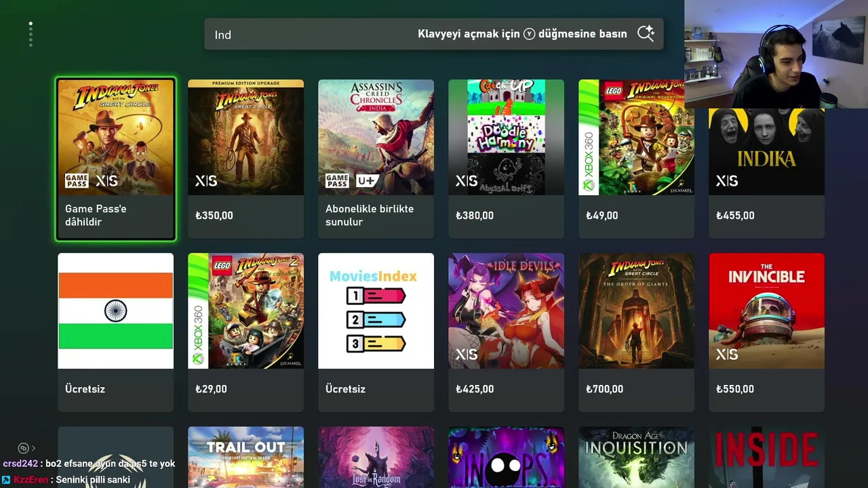Image resolution: width=868 pixels, height=488 pixels.
Task: Click the X|S badge on The Invincible tile
Action: 727,354
